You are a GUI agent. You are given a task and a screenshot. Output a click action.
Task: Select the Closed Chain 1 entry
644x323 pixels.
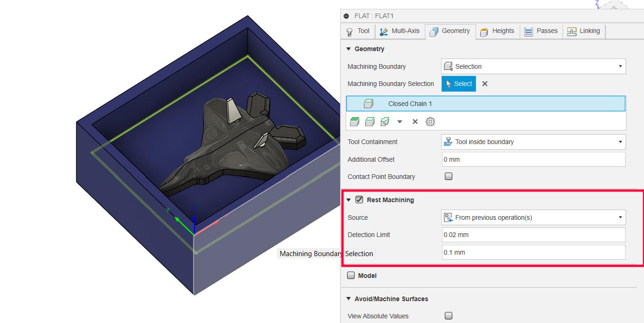pos(485,104)
